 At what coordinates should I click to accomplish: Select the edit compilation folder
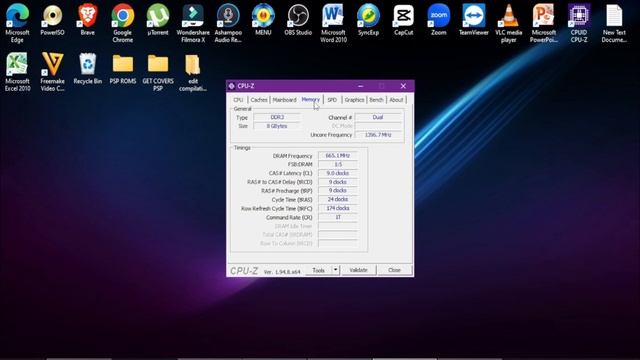pyautogui.click(x=193, y=71)
